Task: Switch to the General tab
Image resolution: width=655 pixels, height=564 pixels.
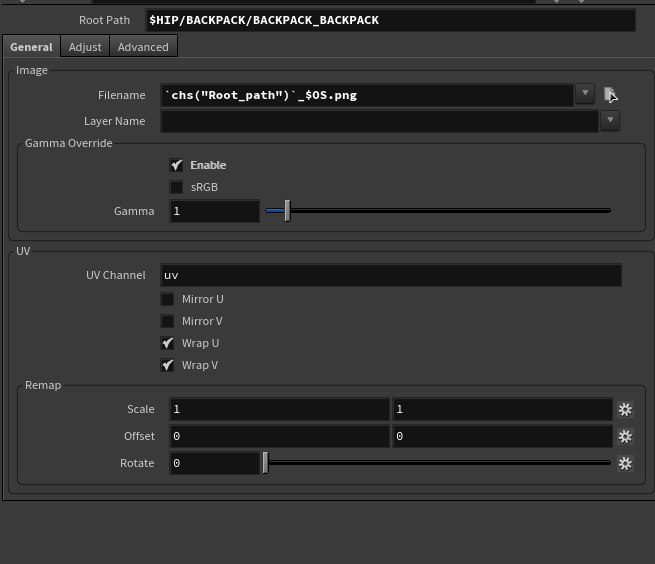Action: pyautogui.click(x=31, y=47)
